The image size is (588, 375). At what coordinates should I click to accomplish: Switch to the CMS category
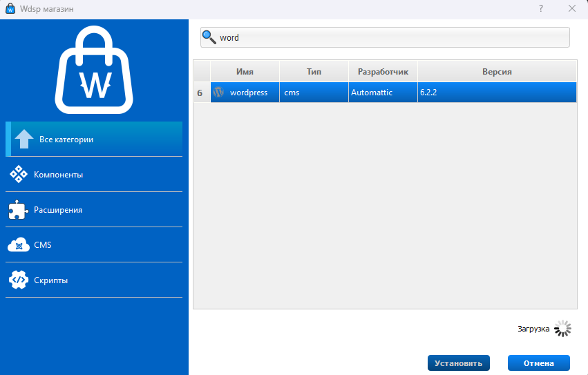[94, 245]
